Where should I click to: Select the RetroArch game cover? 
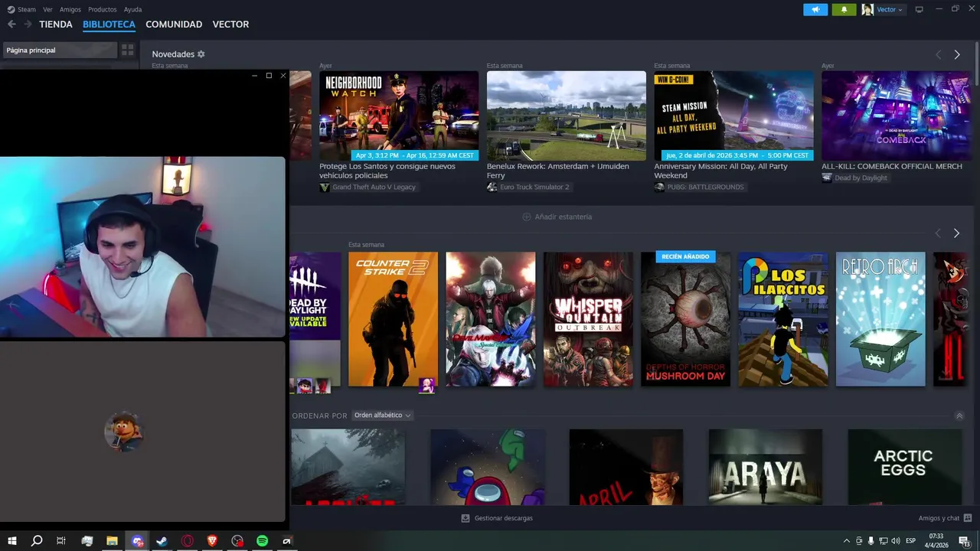(x=880, y=319)
